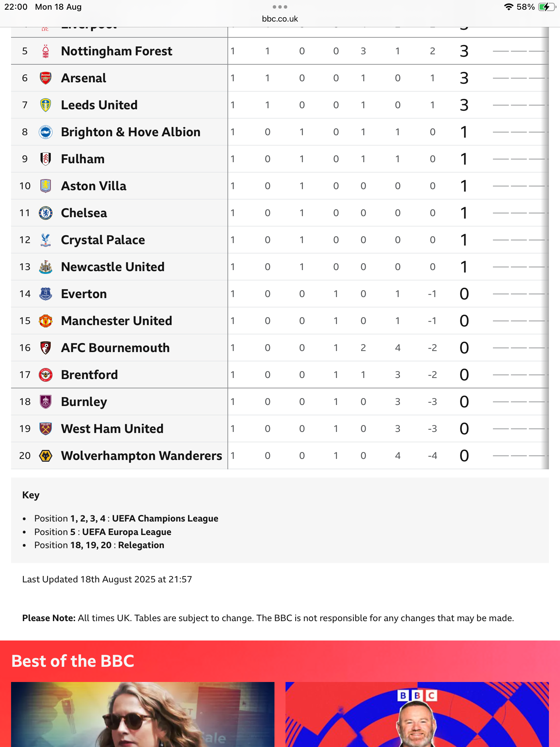The height and width of the screenshot is (747, 560).
Task: Follow the Crystal Palace team link
Action: pyautogui.click(x=103, y=240)
